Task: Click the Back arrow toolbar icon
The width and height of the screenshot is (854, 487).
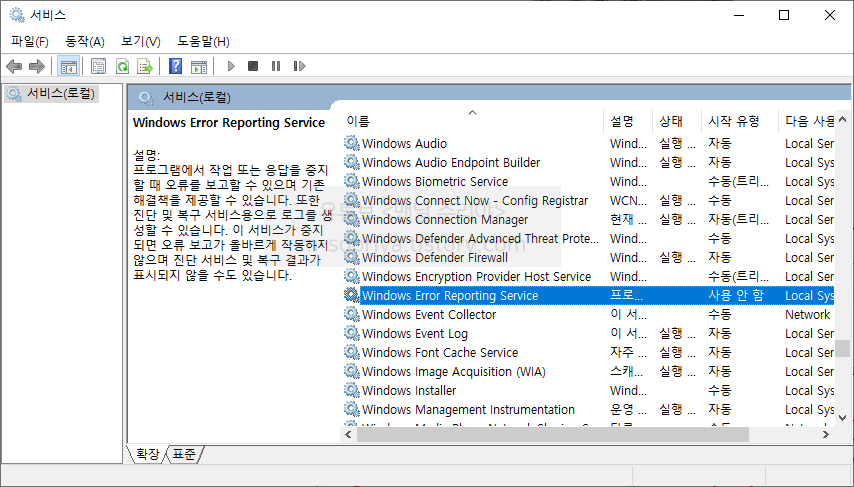Action: (x=14, y=66)
